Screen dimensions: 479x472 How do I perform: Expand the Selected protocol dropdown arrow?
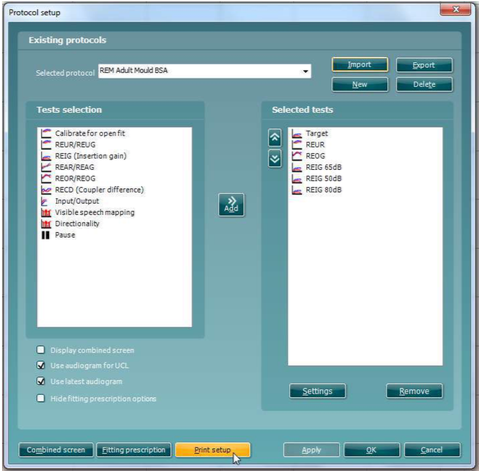coord(305,71)
